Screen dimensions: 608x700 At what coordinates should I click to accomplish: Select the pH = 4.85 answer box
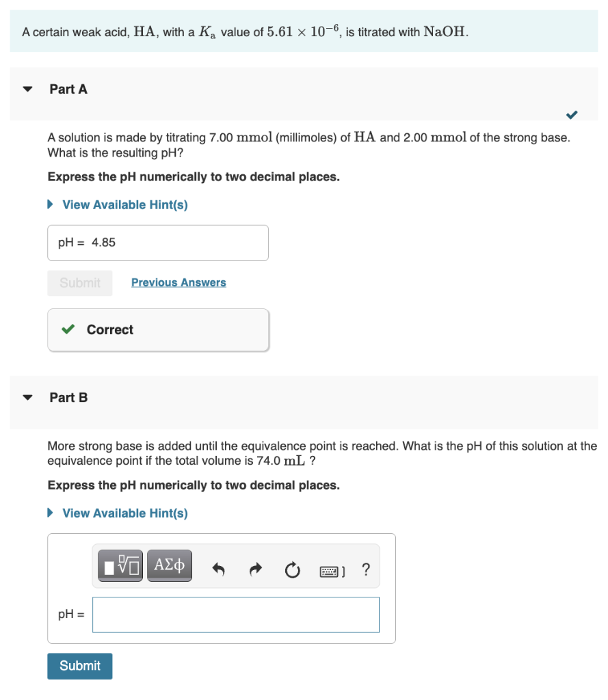pyautogui.click(x=157, y=243)
